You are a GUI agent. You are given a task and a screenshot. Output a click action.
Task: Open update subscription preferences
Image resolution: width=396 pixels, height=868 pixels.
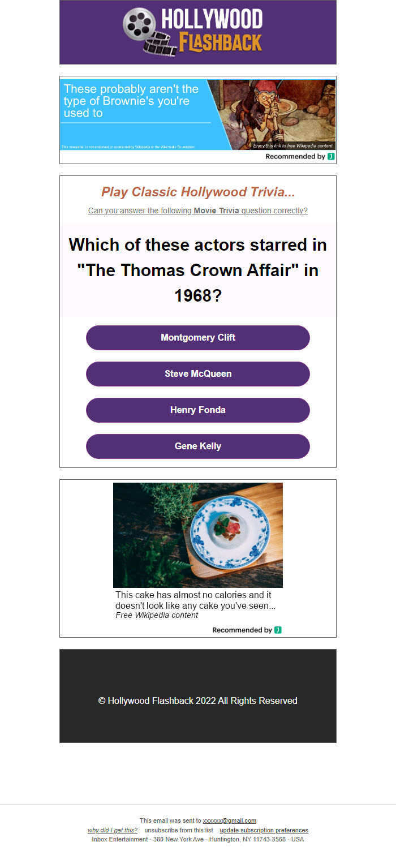click(x=264, y=831)
